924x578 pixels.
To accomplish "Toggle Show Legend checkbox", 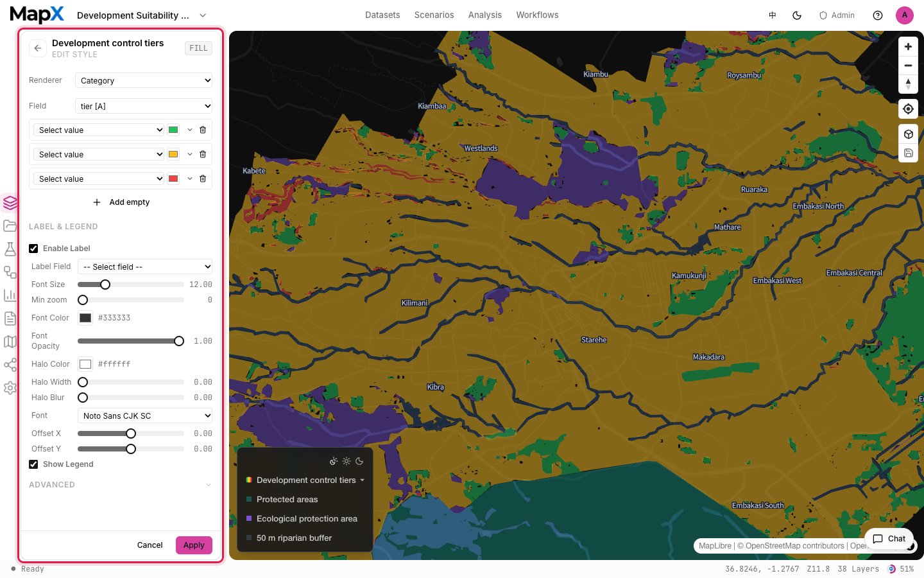I will tap(33, 464).
